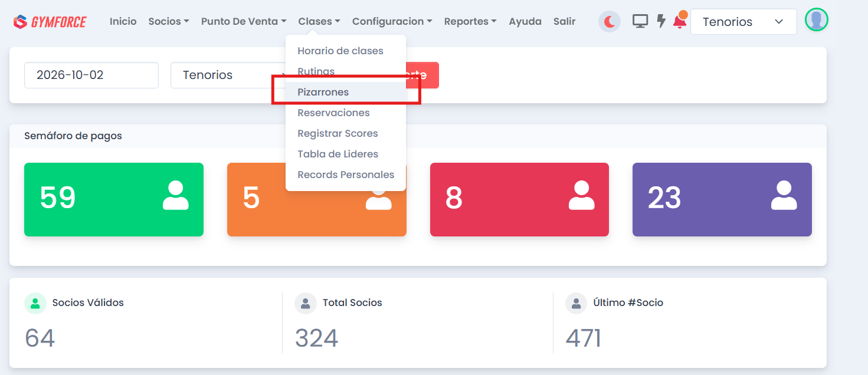Click Salir to log out
The width and height of the screenshot is (868, 375).
tap(565, 21)
